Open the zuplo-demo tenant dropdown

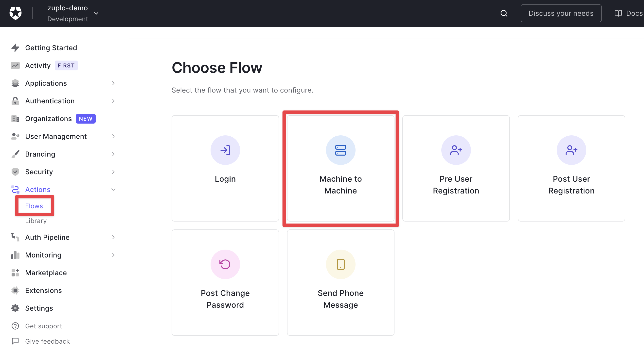[96, 13]
